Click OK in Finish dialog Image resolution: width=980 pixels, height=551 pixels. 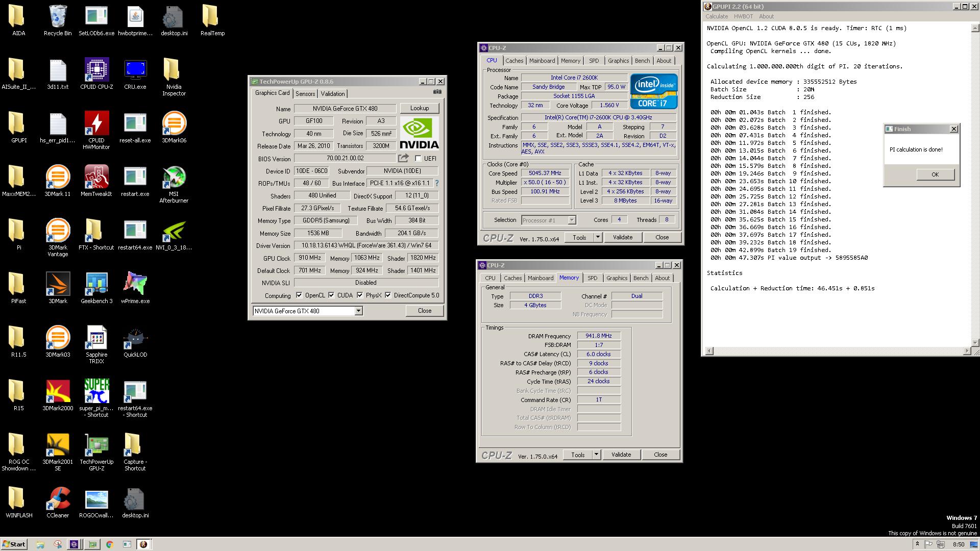(x=935, y=174)
